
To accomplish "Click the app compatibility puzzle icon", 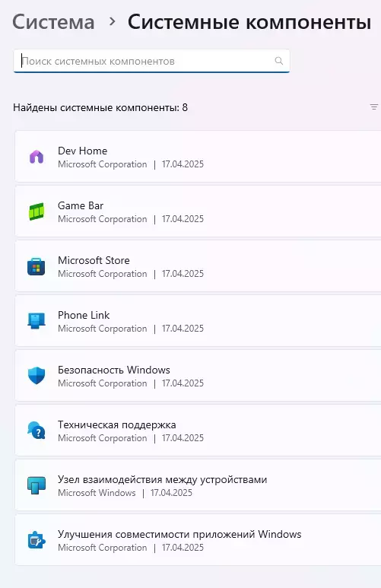I will click(x=37, y=540).
